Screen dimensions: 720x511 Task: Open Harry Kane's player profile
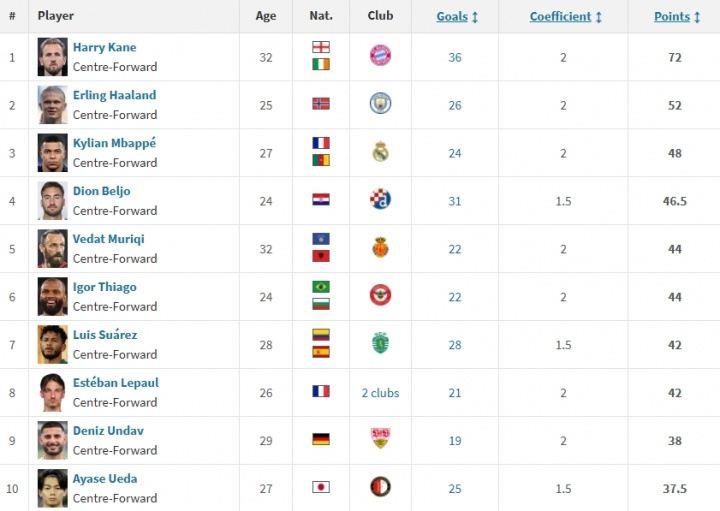104,47
